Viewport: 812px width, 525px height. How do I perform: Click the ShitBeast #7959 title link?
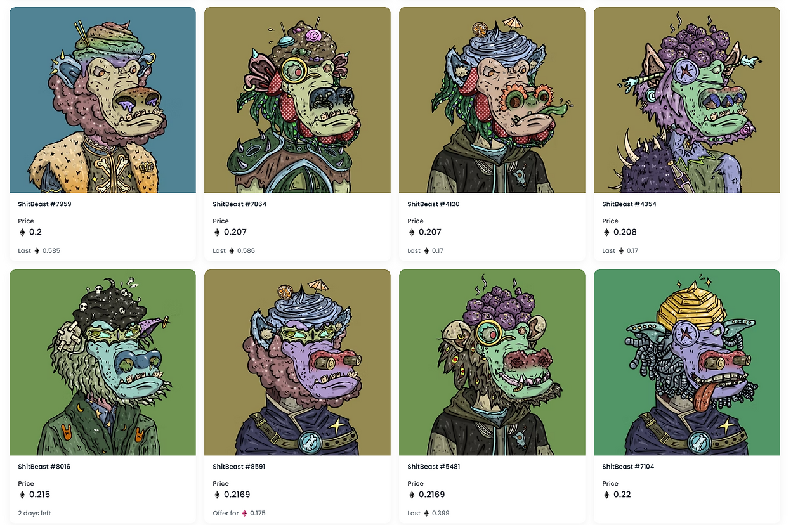[x=45, y=204]
